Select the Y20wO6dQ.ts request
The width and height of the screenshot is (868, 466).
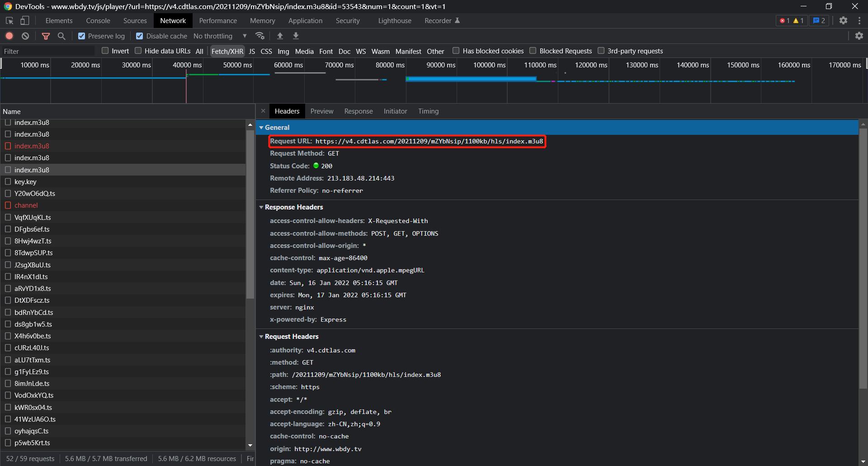coord(123,194)
